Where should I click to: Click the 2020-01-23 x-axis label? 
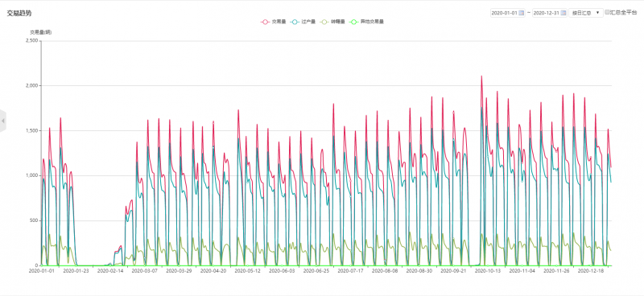point(76,271)
